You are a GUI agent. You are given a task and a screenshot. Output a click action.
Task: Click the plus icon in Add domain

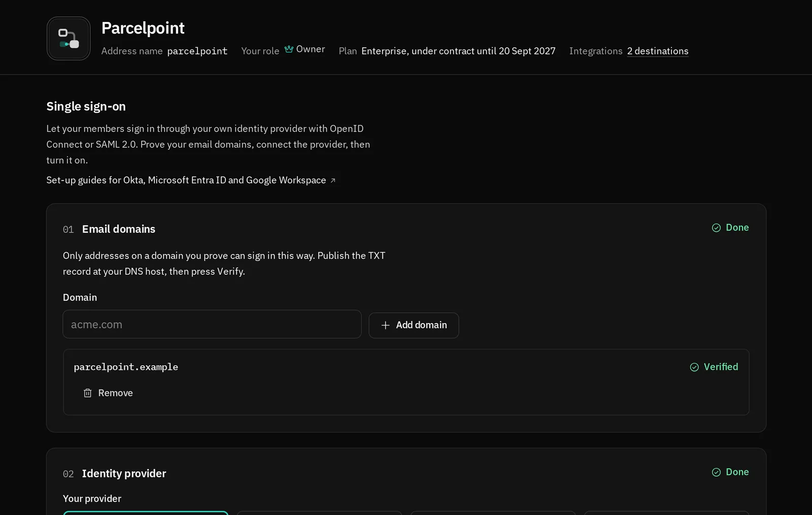click(x=386, y=326)
